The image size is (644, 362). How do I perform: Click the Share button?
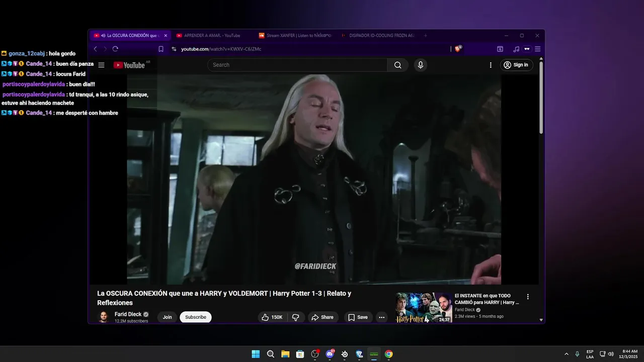tap(323, 317)
